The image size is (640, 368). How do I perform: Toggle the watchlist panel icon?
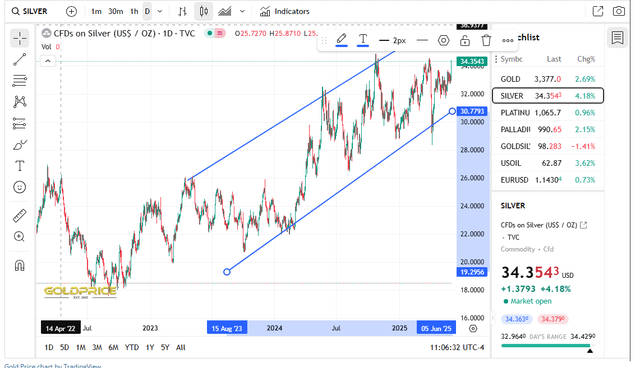pyautogui.click(x=617, y=38)
